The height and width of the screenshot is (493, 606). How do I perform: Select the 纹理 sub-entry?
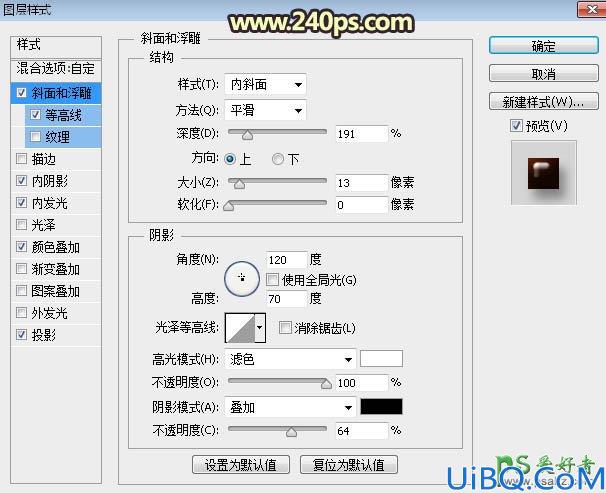tap(63, 137)
